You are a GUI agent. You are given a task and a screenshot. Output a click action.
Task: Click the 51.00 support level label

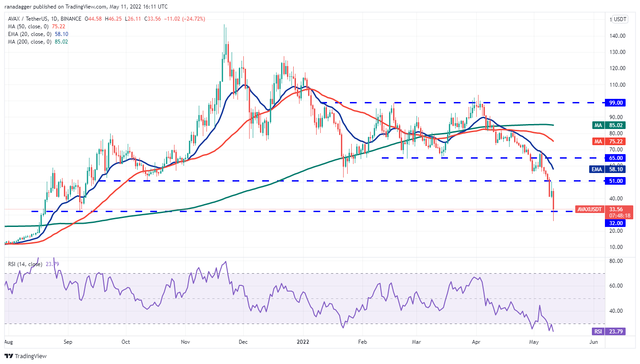click(615, 181)
